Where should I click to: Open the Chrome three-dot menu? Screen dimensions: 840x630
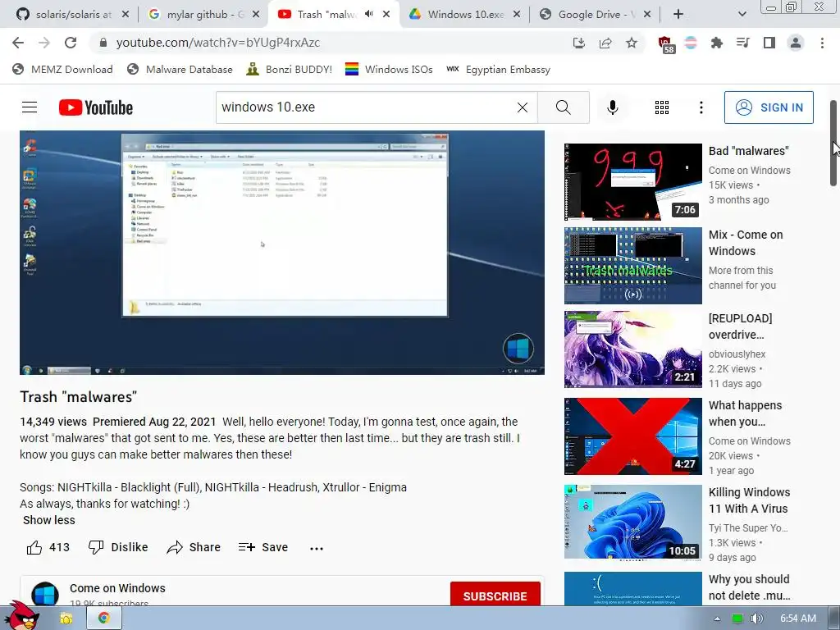(822, 43)
